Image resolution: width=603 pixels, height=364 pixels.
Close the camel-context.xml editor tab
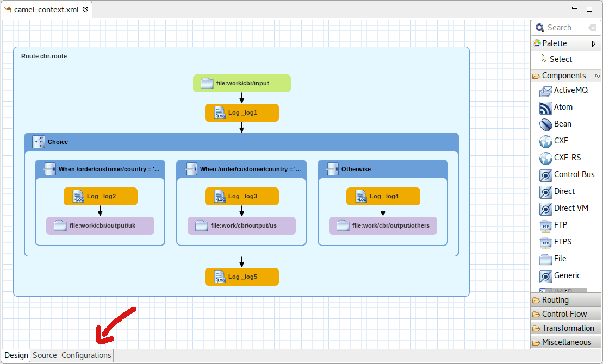(x=85, y=10)
